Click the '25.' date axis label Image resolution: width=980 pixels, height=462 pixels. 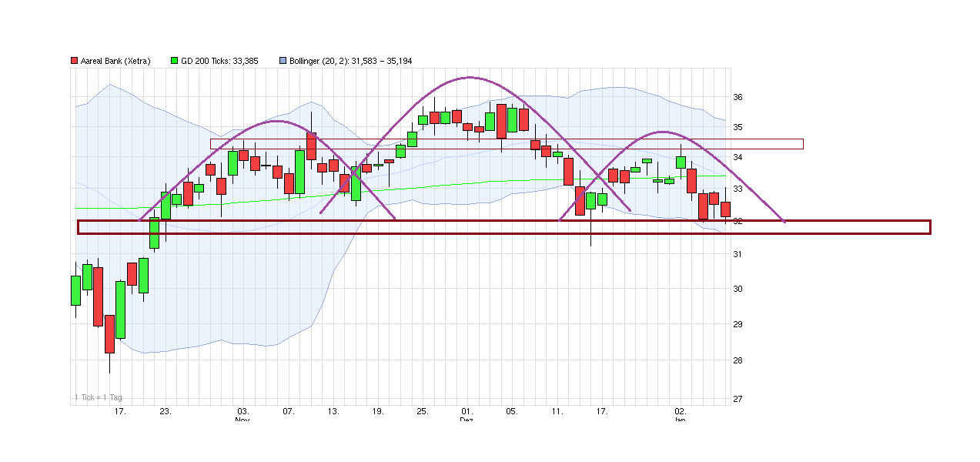[x=423, y=412]
